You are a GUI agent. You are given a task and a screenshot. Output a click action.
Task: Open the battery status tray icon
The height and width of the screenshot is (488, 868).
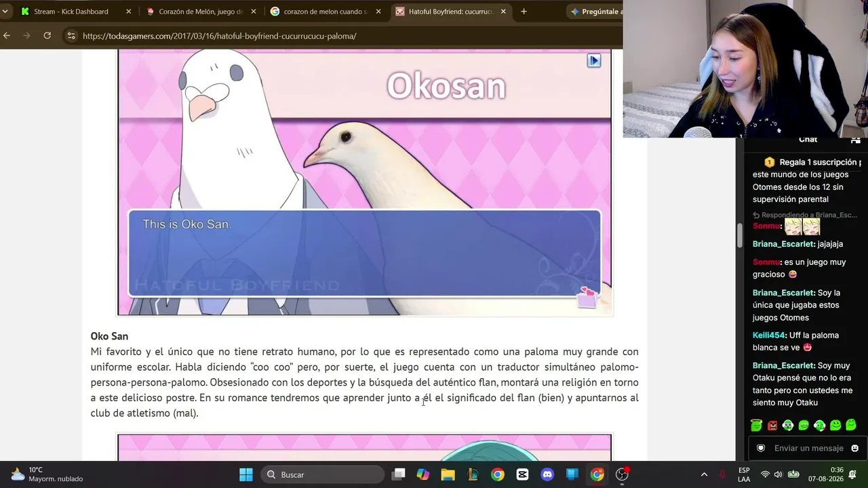[x=793, y=474]
